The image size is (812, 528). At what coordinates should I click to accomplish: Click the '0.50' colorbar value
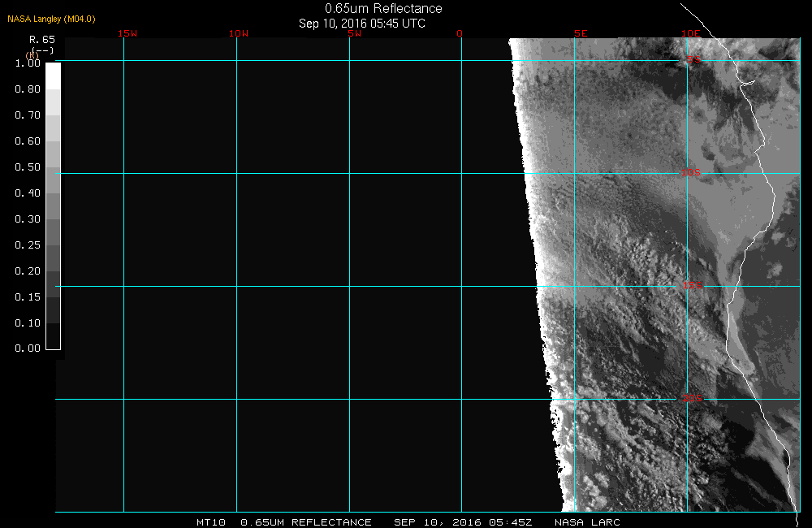(x=28, y=167)
